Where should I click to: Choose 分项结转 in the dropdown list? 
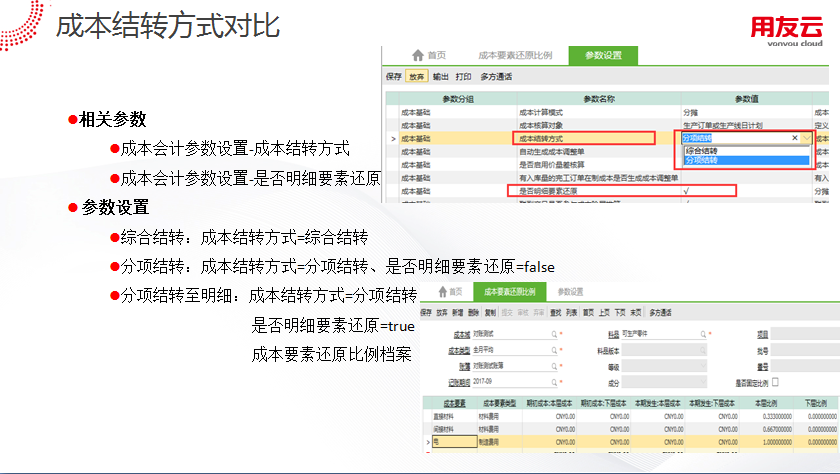pyautogui.click(x=701, y=160)
